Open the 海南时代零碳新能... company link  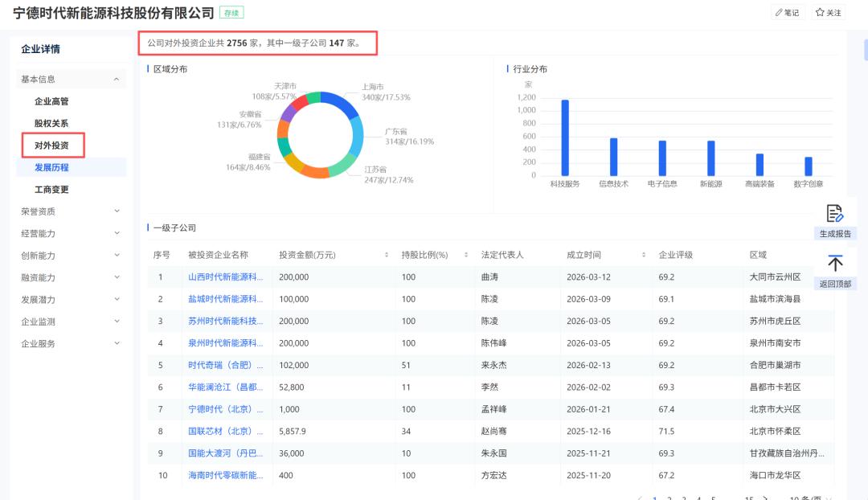[225, 475]
